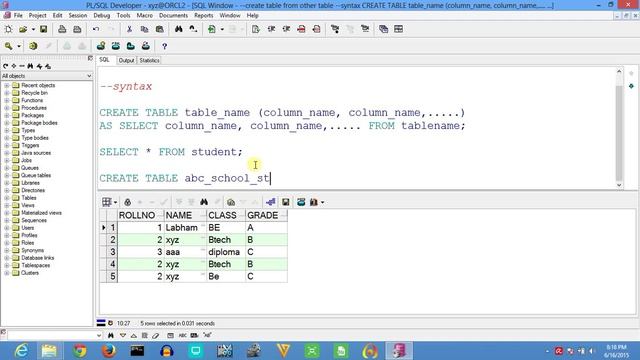The width and height of the screenshot is (640, 360).
Task: Switch to the Statistics tab
Action: (x=149, y=60)
